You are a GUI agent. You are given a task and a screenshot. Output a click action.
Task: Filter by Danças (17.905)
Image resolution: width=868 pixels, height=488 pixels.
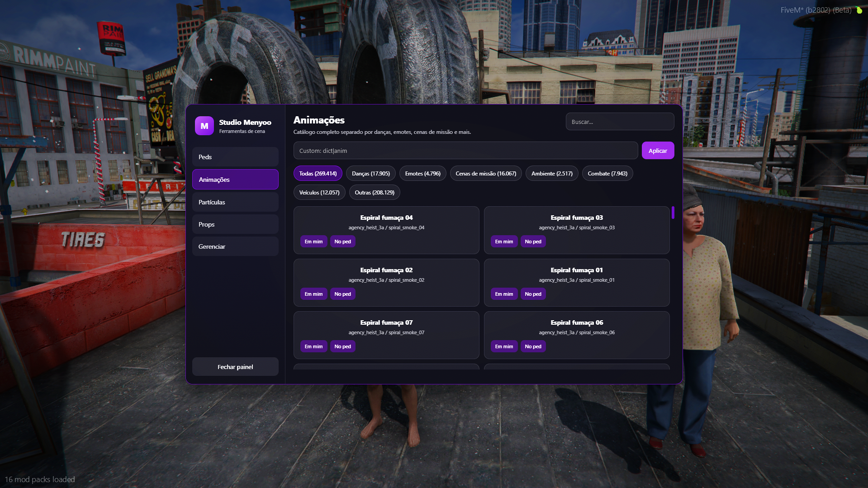371,174
